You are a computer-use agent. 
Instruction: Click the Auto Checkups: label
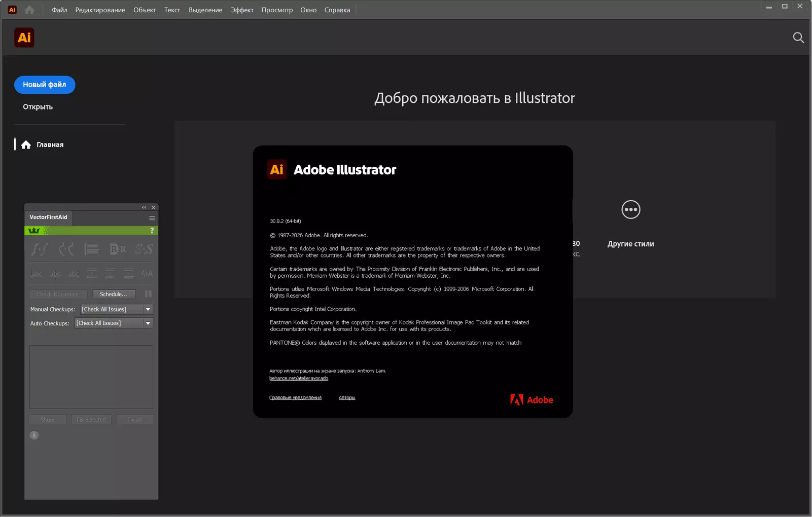point(50,323)
